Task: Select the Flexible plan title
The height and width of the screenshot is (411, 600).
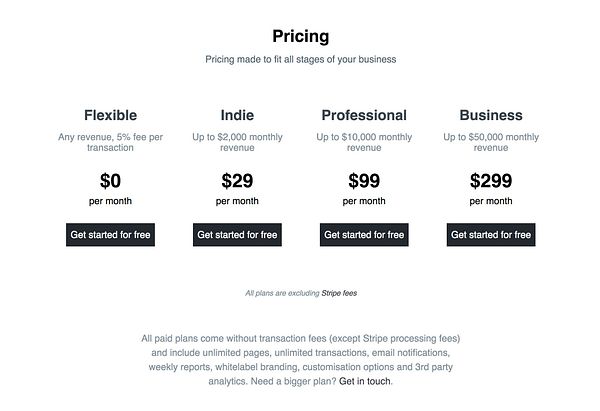Action: pos(110,115)
